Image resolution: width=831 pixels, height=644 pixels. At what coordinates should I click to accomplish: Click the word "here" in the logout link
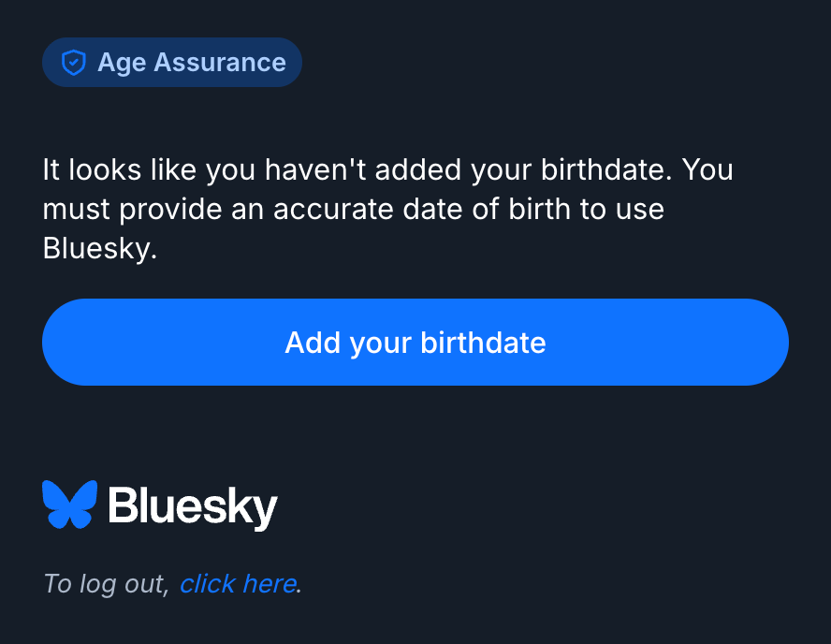point(270,584)
